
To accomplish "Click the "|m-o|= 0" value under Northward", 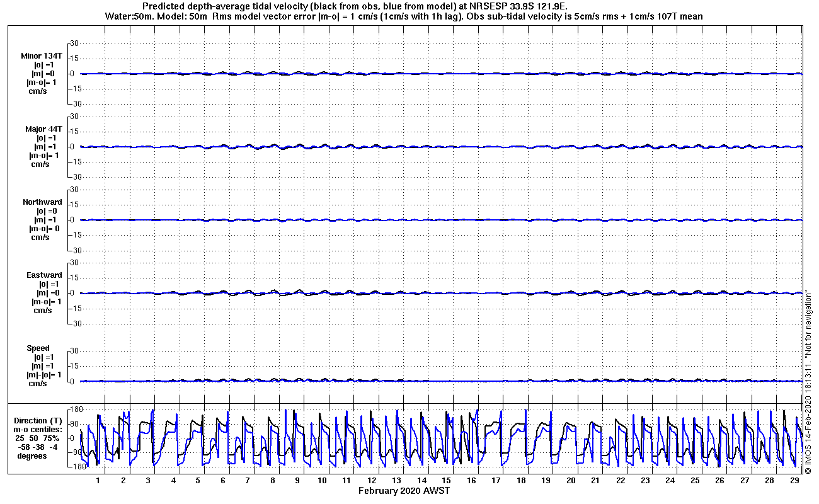I will click(44, 229).
